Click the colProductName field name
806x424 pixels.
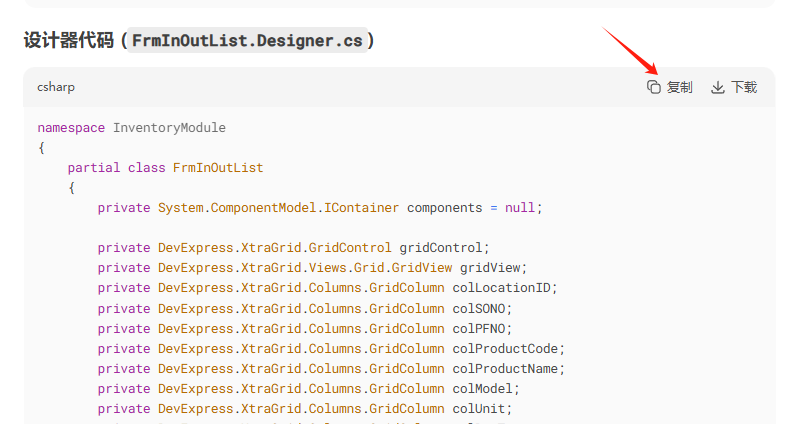click(507, 368)
